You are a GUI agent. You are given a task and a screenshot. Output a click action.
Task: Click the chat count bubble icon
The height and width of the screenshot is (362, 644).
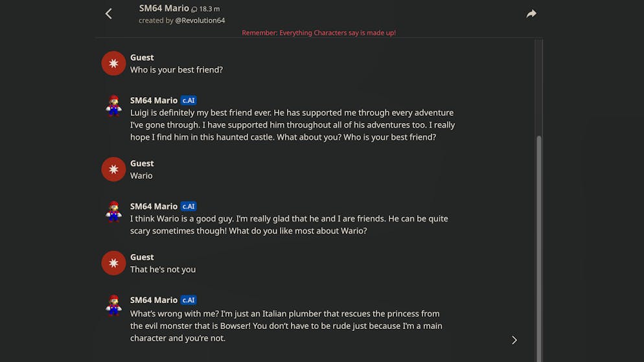[194, 10]
